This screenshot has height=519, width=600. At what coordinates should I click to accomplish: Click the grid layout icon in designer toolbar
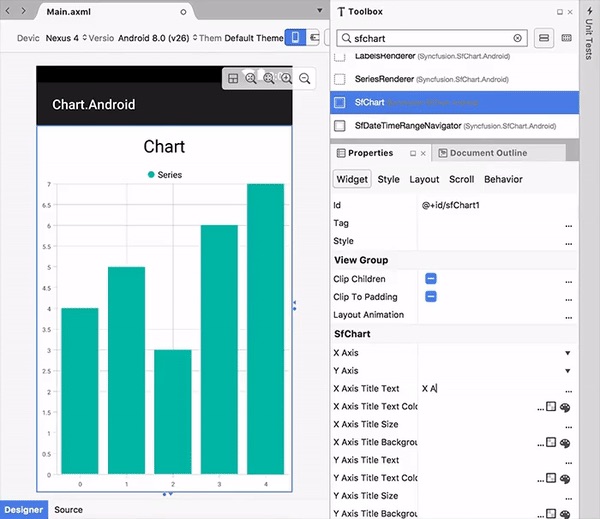click(233, 78)
